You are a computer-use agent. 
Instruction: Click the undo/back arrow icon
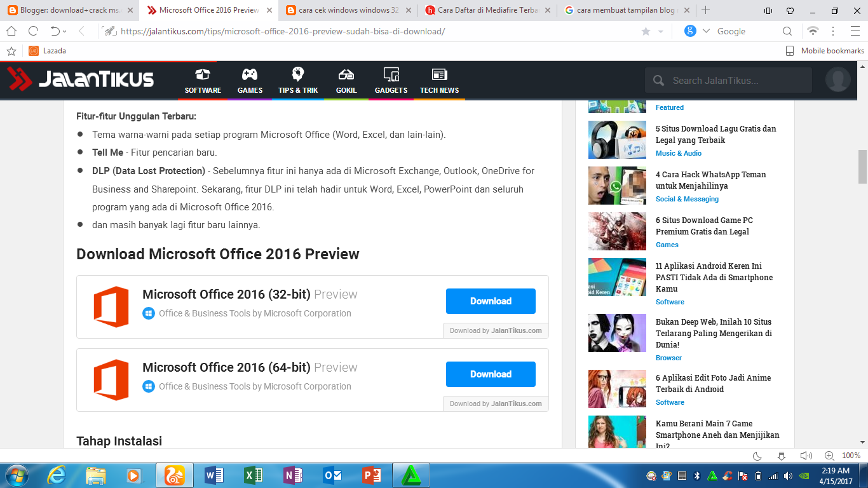point(55,31)
